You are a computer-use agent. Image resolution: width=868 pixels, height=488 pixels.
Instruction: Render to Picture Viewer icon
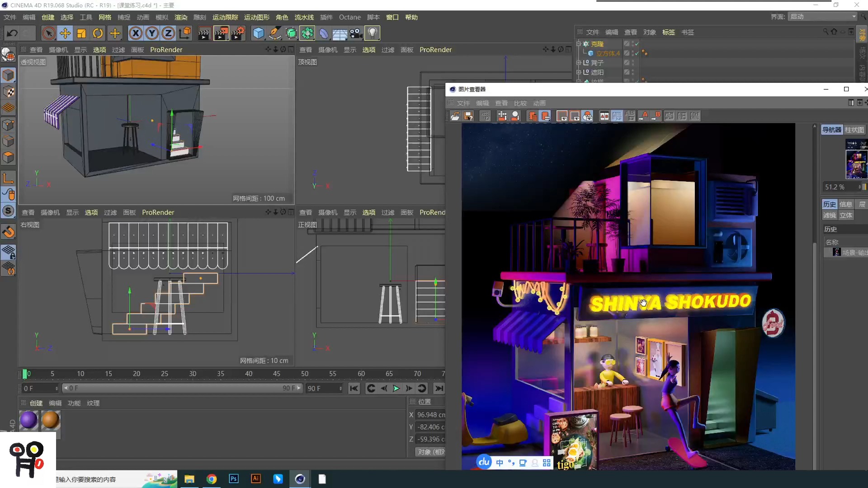point(221,33)
